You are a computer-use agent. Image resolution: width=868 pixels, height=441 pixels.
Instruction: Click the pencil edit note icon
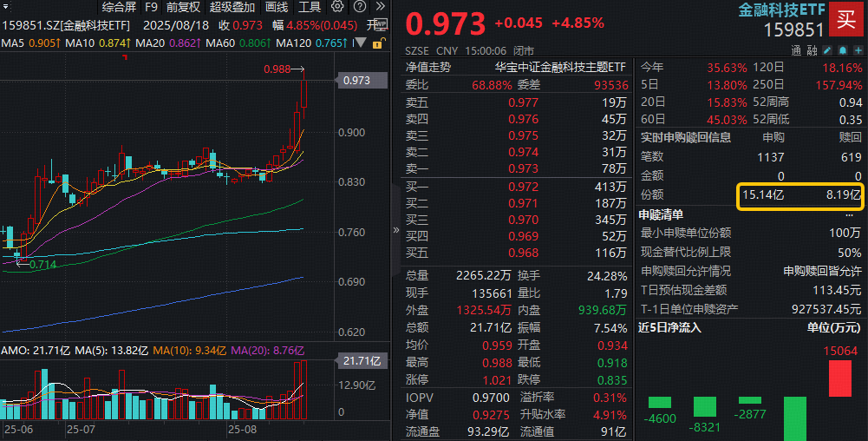[x=828, y=51]
